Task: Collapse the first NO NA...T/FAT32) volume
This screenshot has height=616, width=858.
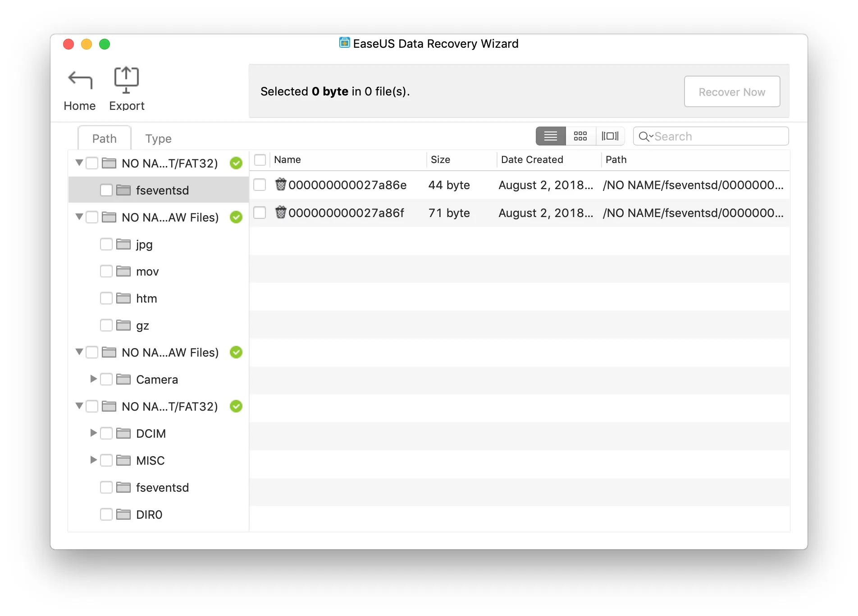Action: tap(79, 163)
